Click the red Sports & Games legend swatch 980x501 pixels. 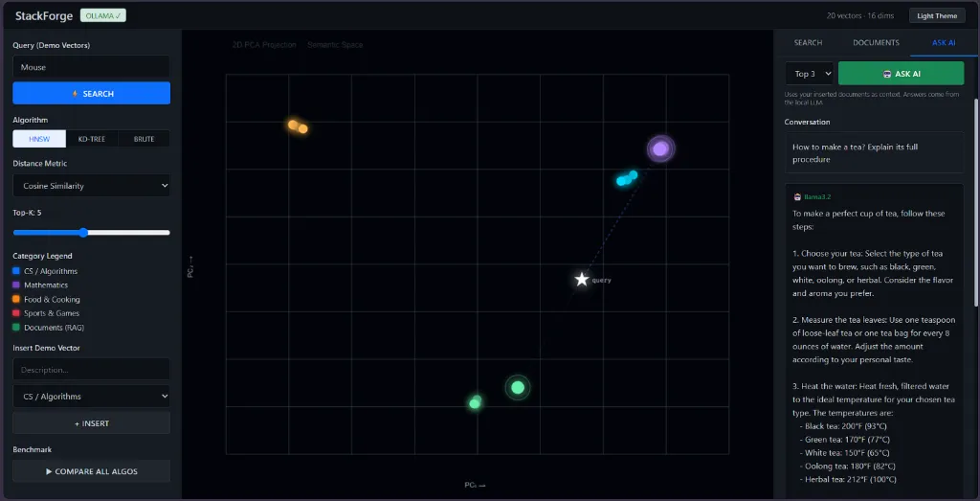[x=16, y=312]
